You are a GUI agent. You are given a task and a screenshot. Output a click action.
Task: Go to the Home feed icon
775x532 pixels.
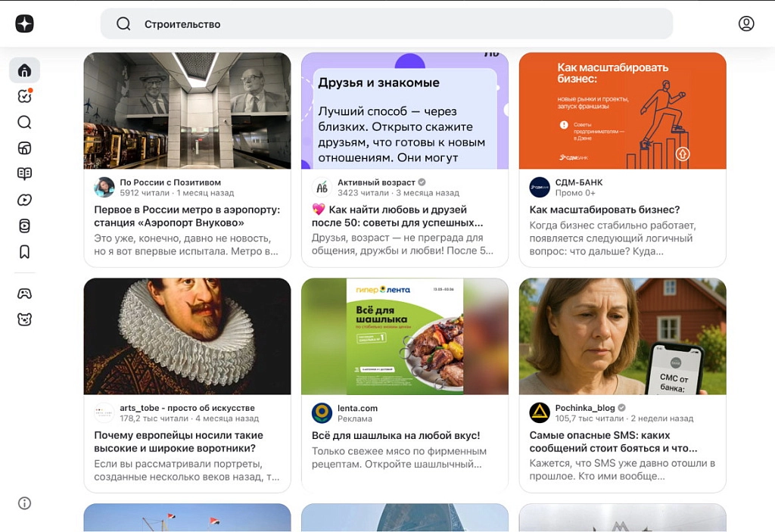[24, 70]
